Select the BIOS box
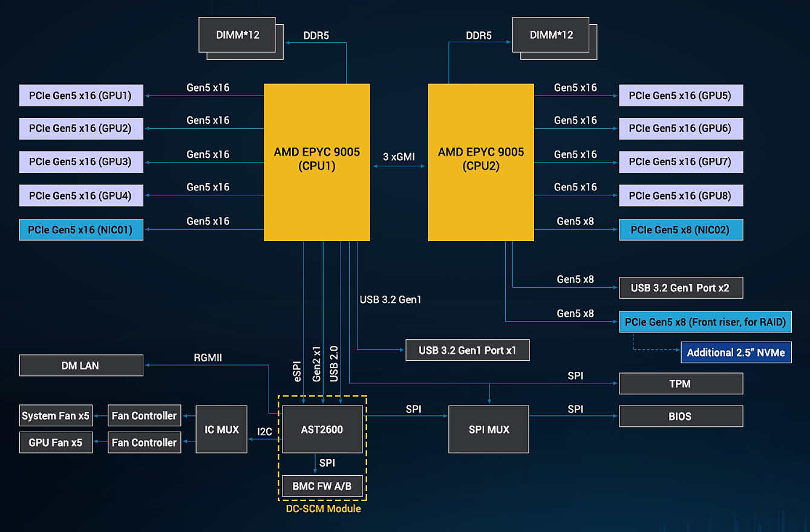The width and height of the screenshot is (810, 532). (681, 417)
